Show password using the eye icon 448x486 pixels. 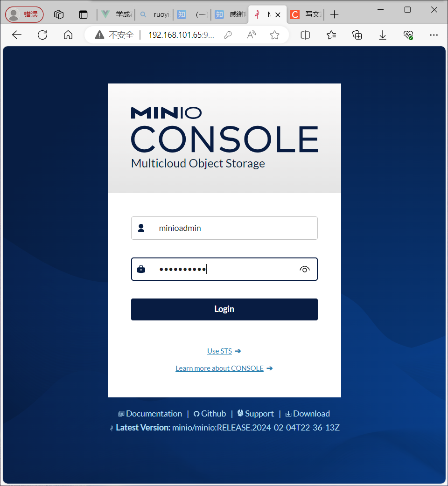[304, 269]
